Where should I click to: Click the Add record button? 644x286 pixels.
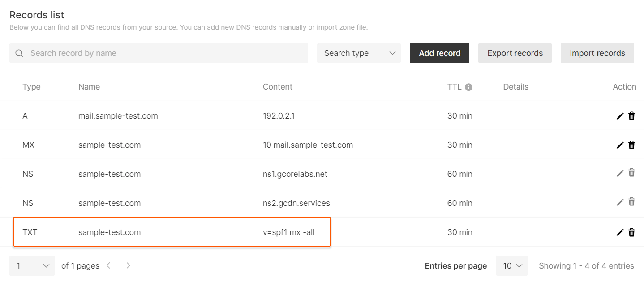click(439, 53)
